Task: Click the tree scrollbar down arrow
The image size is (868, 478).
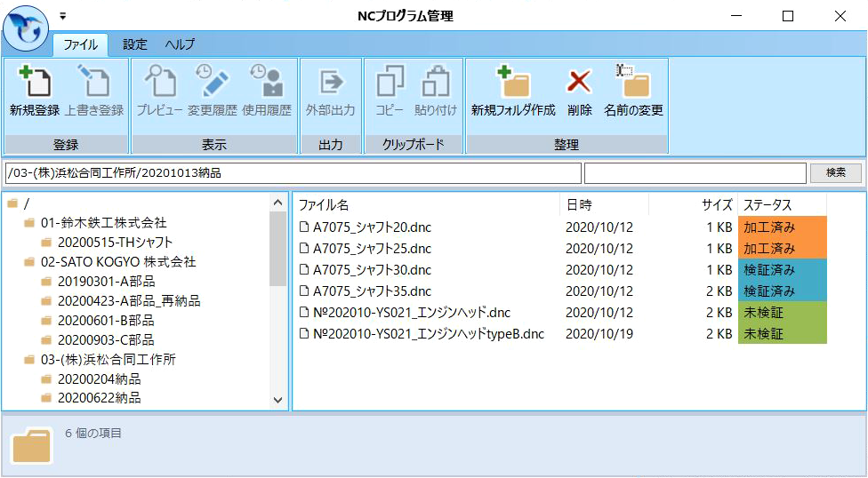Action: click(277, 400)
